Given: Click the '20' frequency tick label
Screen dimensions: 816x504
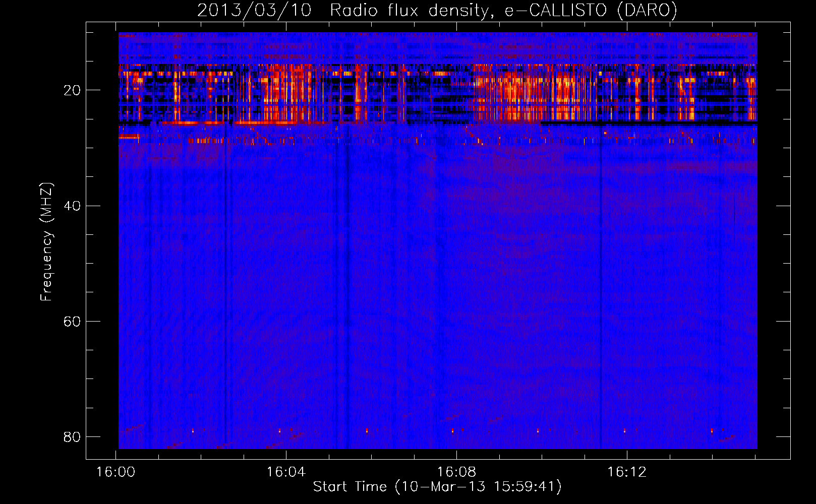Looking at the screenshot, I should point(72,90).
